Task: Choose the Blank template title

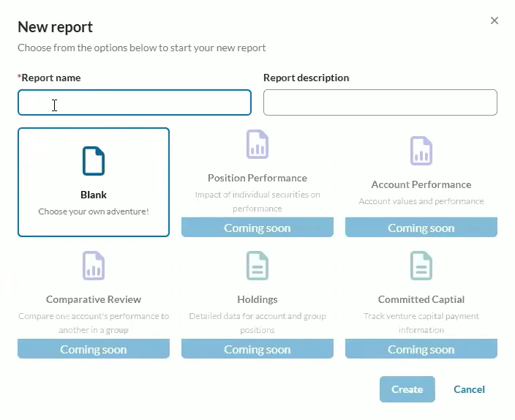Action: tap(94, 195)
